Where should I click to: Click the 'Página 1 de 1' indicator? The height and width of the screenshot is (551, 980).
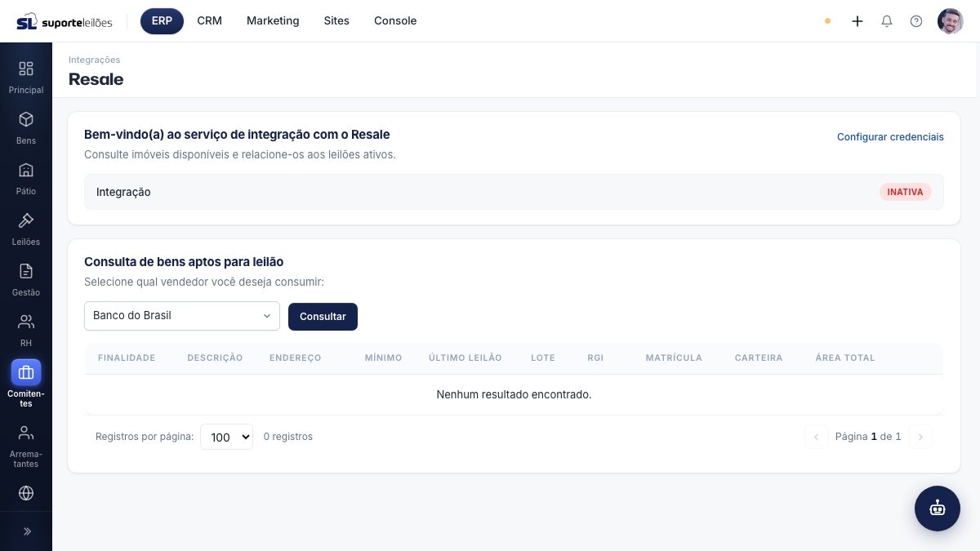click(x=868, y=437)
